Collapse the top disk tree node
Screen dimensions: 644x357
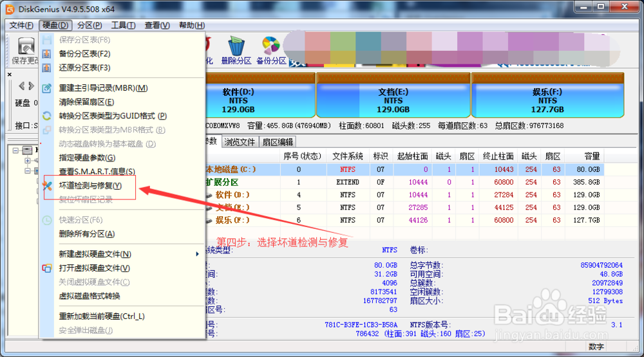15,150
